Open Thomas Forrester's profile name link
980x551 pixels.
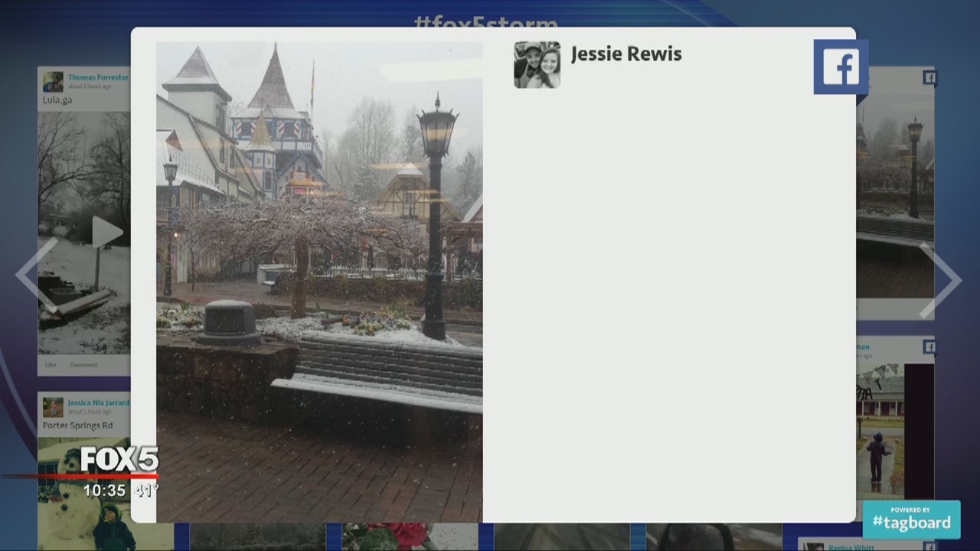tap(98, 77)
